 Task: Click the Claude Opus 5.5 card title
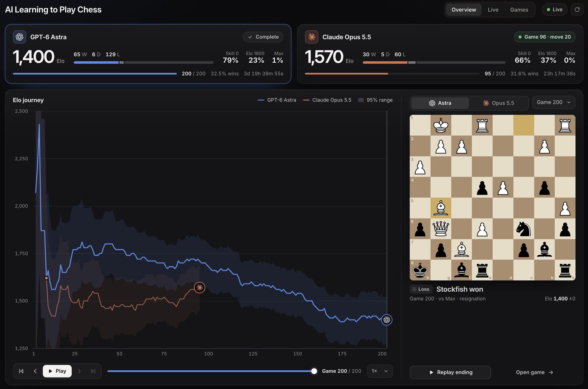(x=347, y=37)
